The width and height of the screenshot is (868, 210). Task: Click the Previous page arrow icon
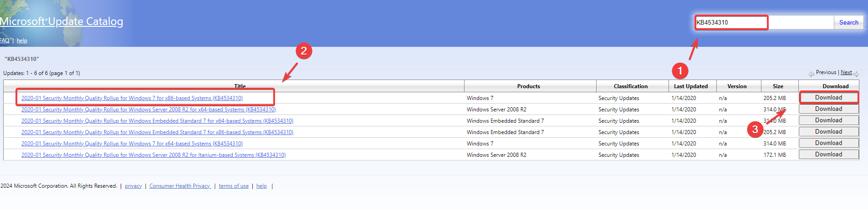pyautogui.click(x=811, y=74)
